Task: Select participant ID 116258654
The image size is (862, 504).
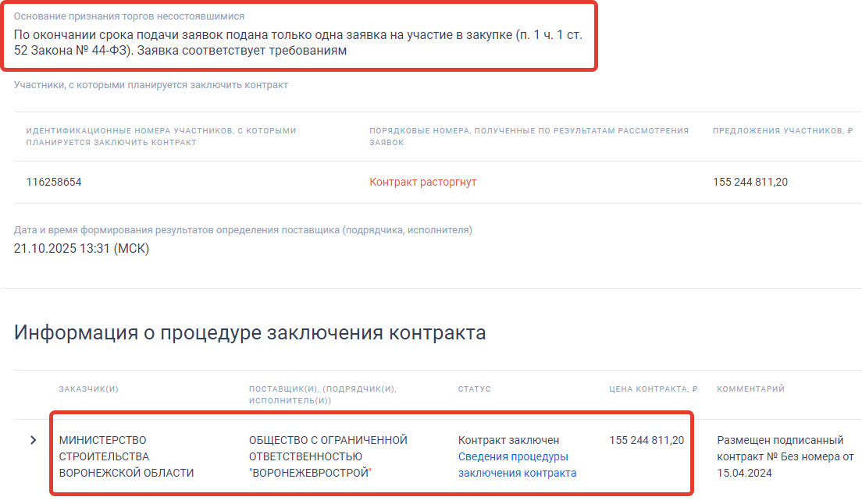Action: (54, 182)
